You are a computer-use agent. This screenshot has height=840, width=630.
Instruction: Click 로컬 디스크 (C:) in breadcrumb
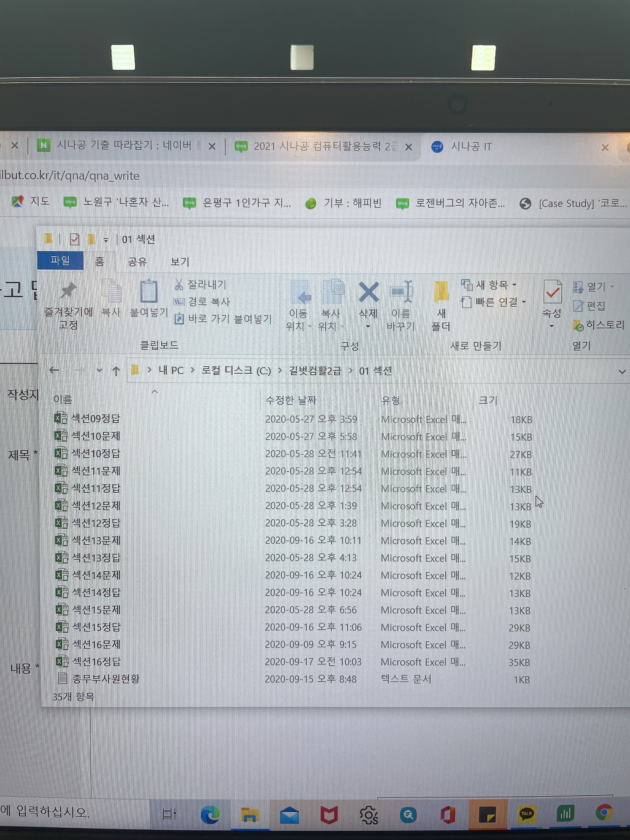pyautogui.click(x=236, y=370)
